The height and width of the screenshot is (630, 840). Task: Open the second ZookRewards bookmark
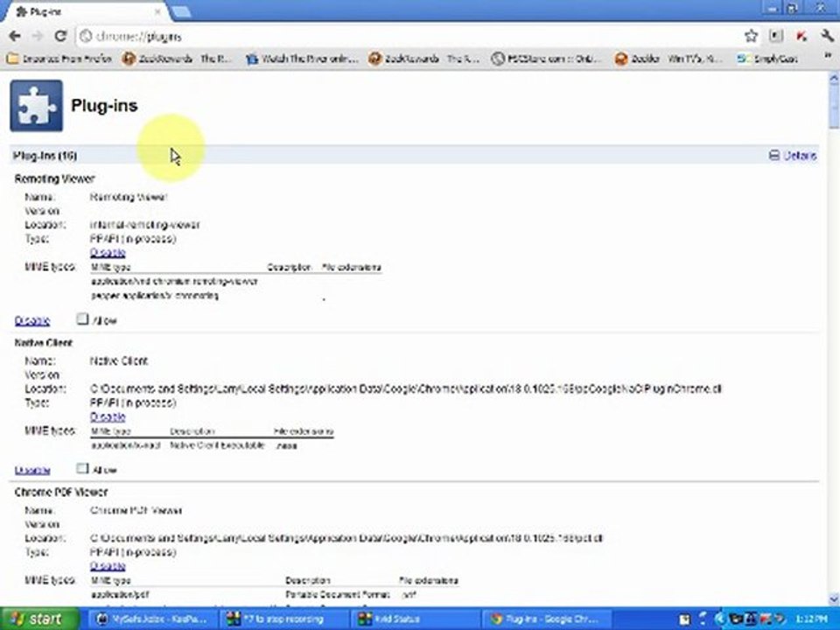coord(423,59)
